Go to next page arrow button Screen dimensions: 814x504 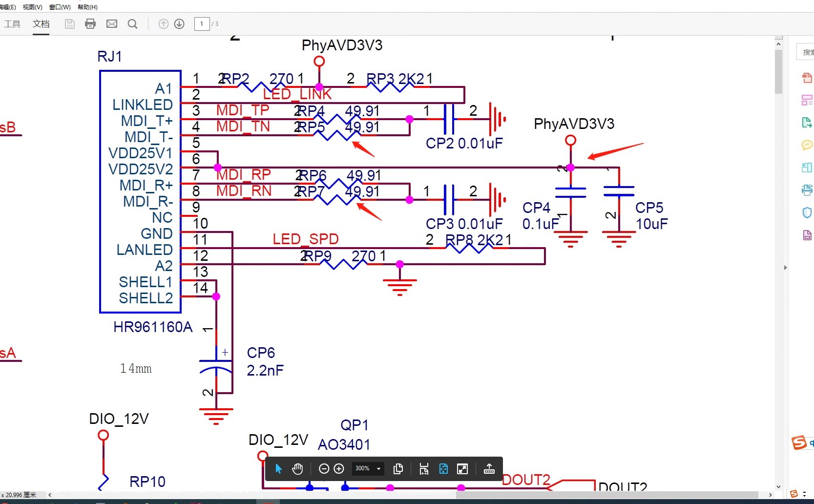point(179,24)
